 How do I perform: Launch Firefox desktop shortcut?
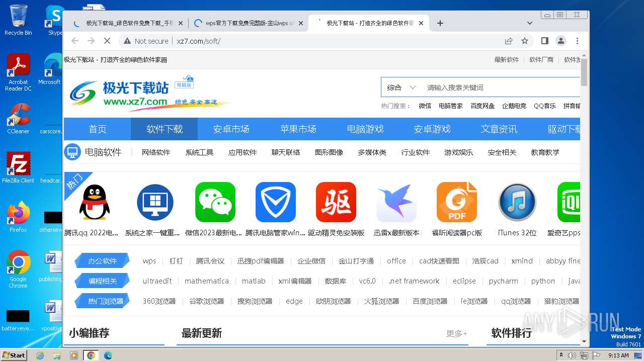click(18, 217)
